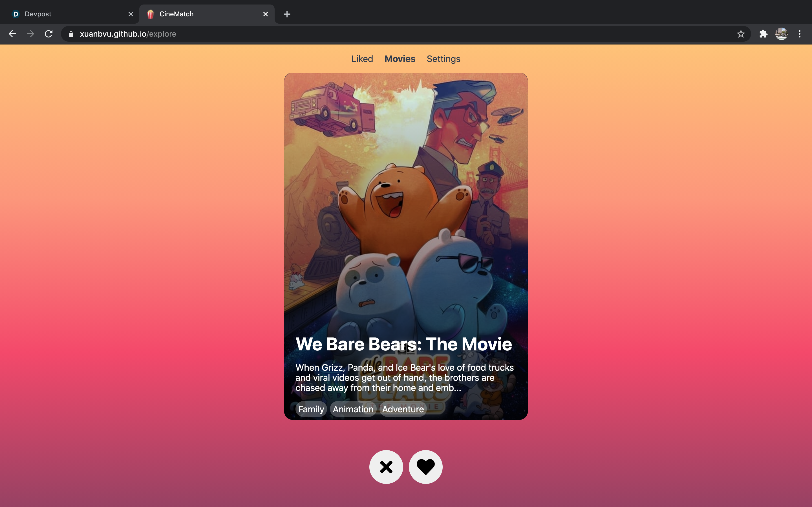Open the browser extensions puzzle icon
This screenshot has height=507, width=812.
[763, 34]
